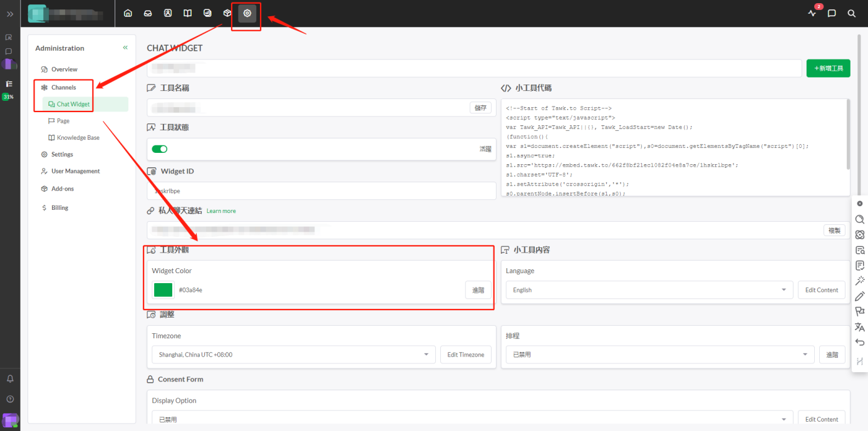Open User Management in sidebar
Image resolution: width=868 pixels, height=431 pixels.
[x=75, y=171]
